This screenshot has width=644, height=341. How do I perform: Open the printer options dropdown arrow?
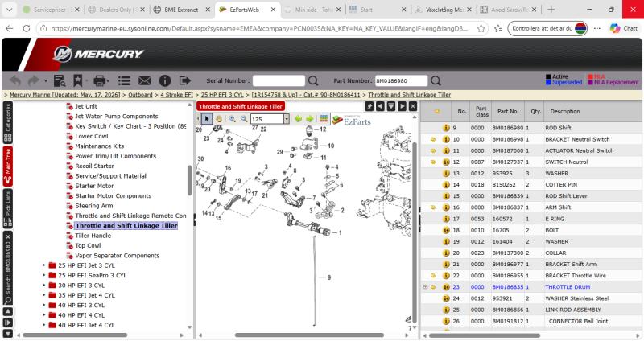(x=108, y=81)
